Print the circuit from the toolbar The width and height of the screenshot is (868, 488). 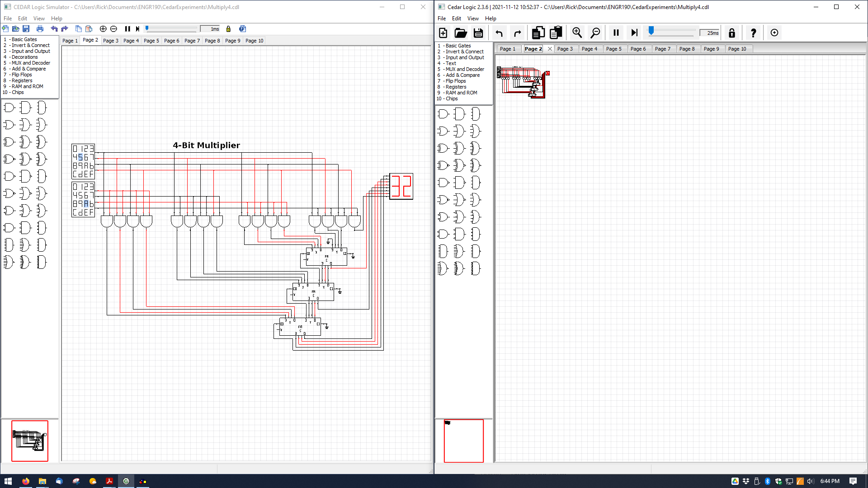[x=40, y=28]
